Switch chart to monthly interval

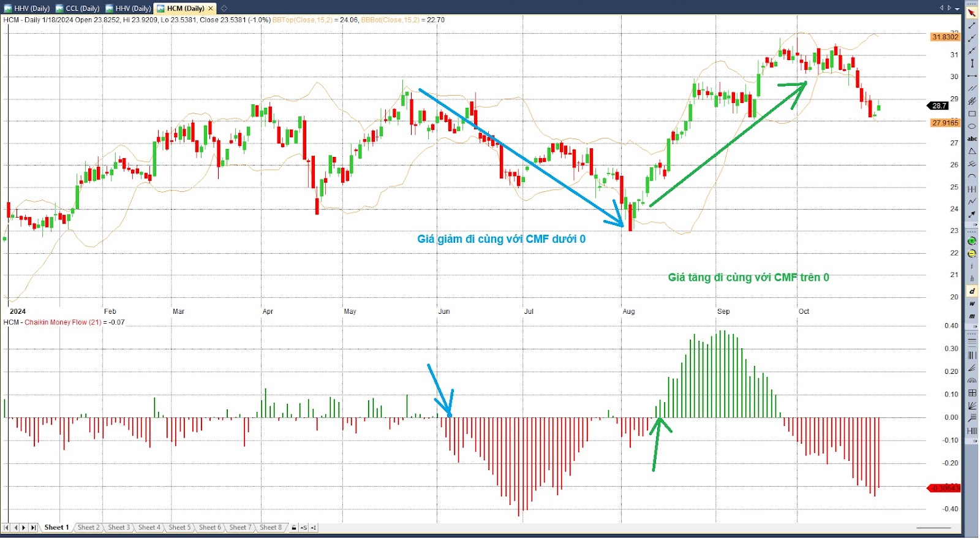pyautogui.click(x=972, y=316)
